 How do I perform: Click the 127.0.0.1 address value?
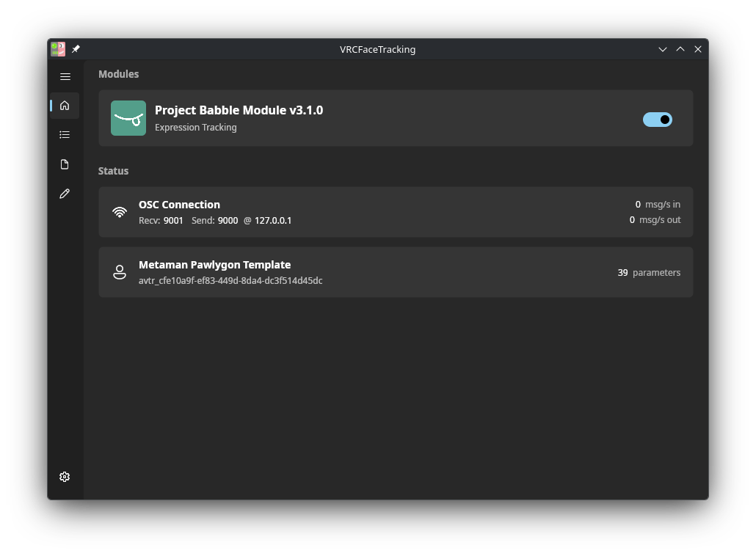(x=273, y=221)
